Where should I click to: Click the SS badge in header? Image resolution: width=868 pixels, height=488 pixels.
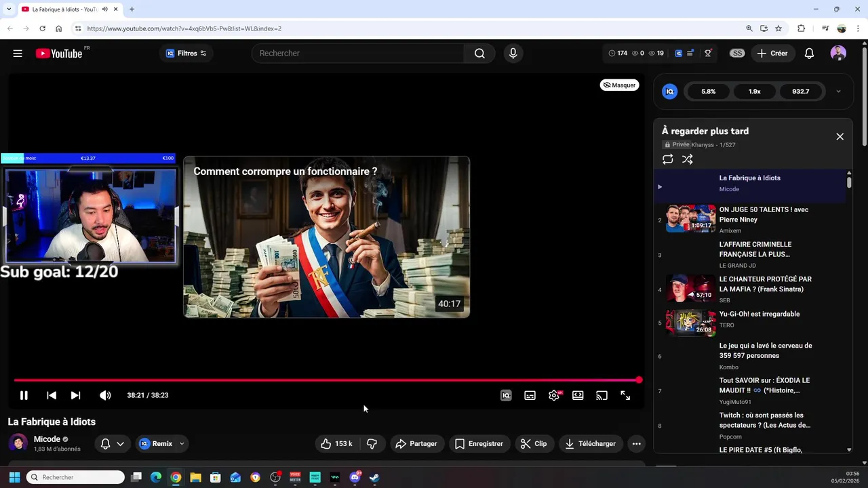(737, 54)
